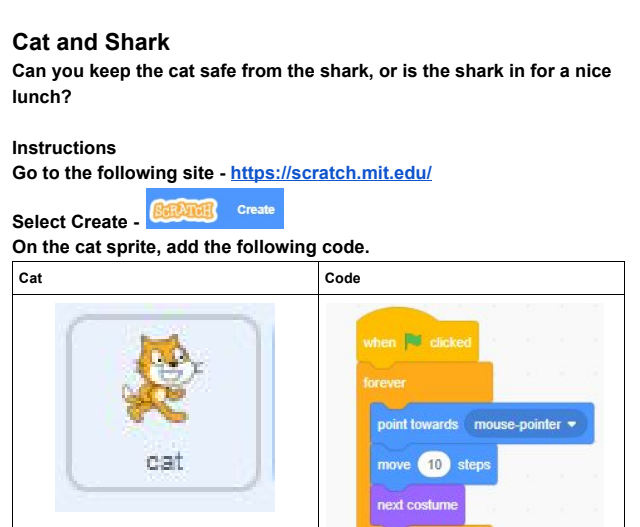Click the next costume block

pyautogui.click(x=417, y=505)
